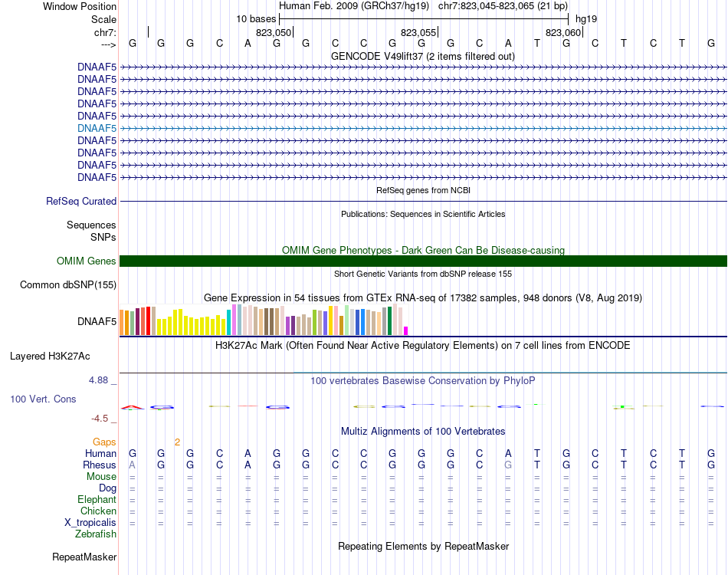This screenshot has height=575, width=728.
Task: Open the RefSeq Curated track label
Action: click(x=80, y=201)
